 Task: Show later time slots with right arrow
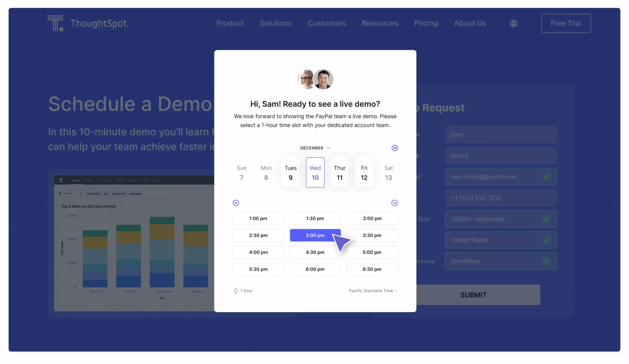[x=394, y=203]
